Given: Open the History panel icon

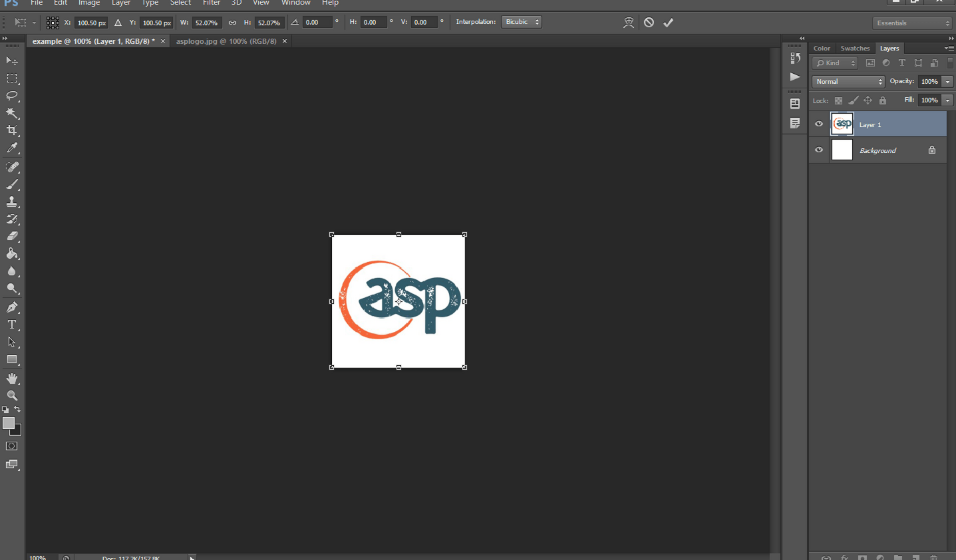Looking at the screenshot, I should tap(795, 58).
